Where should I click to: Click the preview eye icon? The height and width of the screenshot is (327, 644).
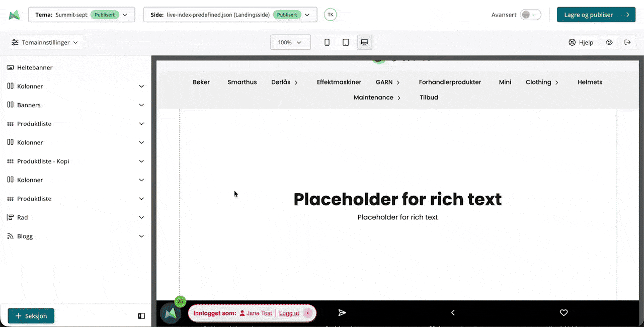pyautogui.click(x=609, y=42)
